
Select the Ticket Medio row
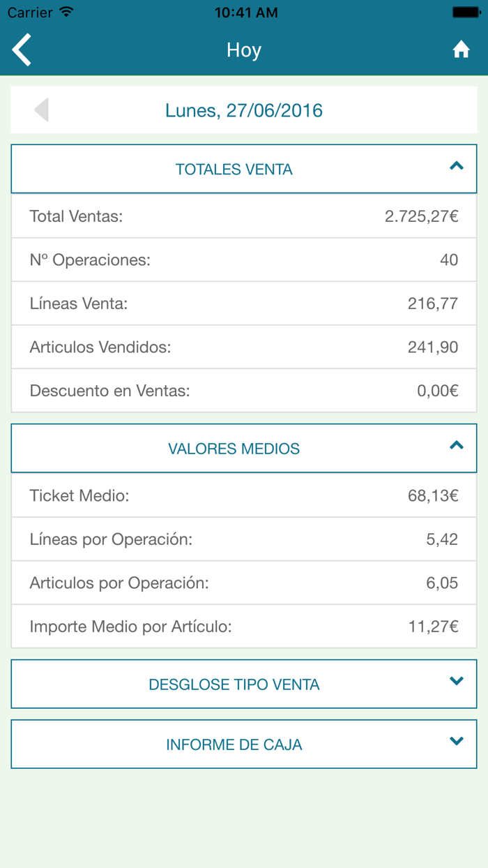click(x=244, y=495)
